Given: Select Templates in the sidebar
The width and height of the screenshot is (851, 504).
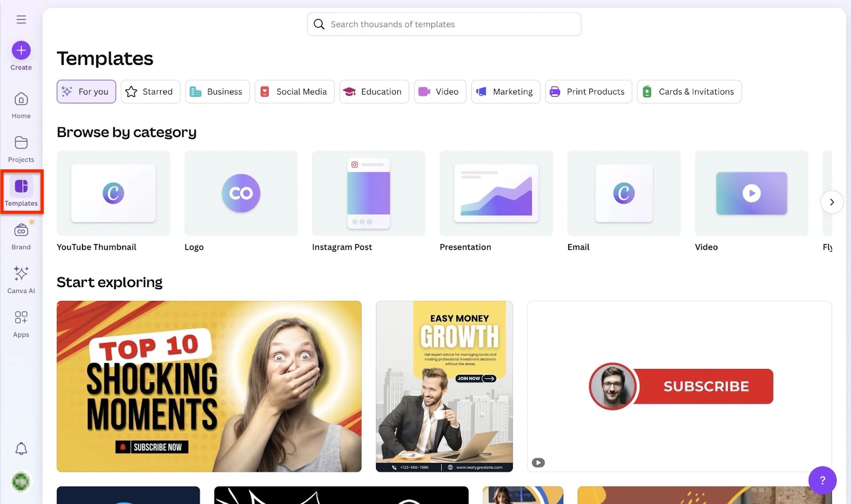Looking at the screenshot, I should pos(21,192).
